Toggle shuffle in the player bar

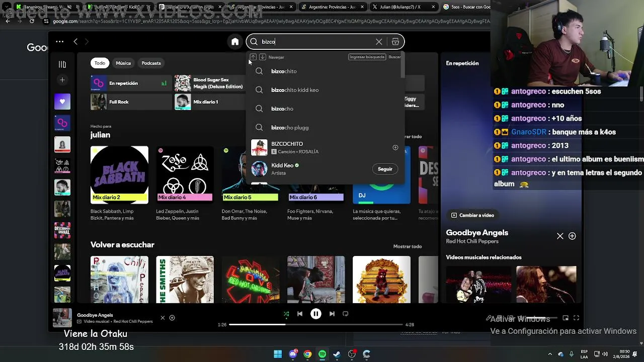pos(286,314)
